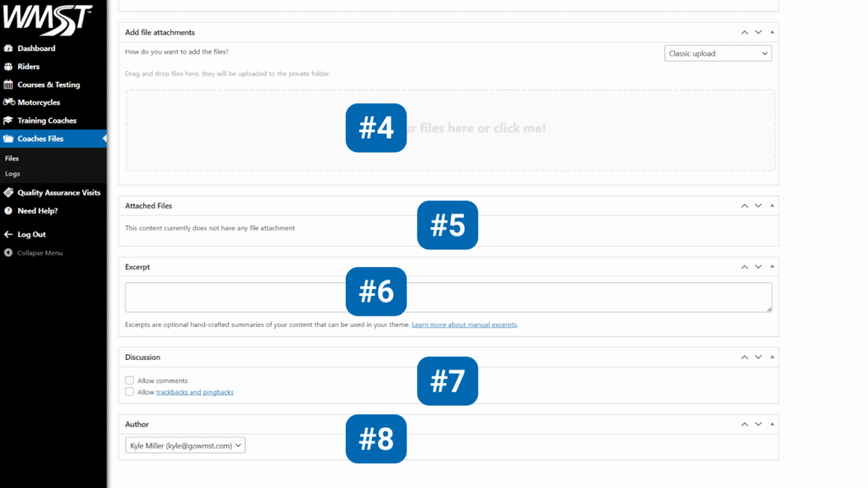Viewport: 868px width, 488px height.
Task: Move the Discussion panel up
Action: click(744, 358)
